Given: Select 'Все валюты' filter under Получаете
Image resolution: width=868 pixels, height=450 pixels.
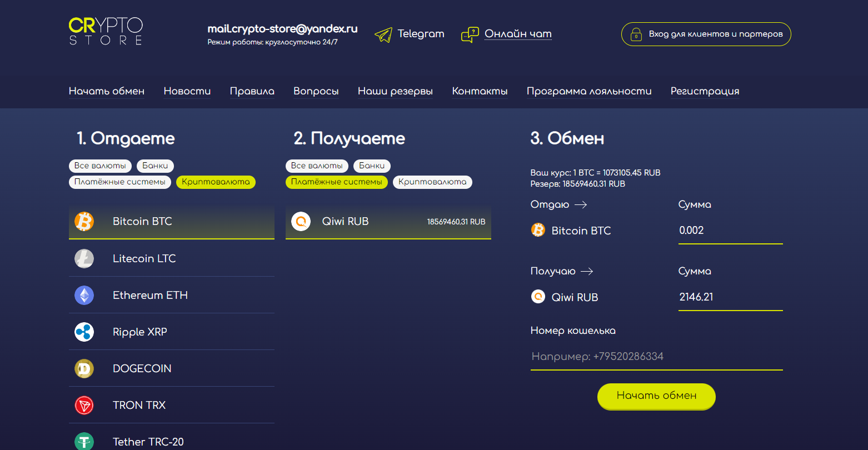Looking at the screenshot, I should coord(317,166).
